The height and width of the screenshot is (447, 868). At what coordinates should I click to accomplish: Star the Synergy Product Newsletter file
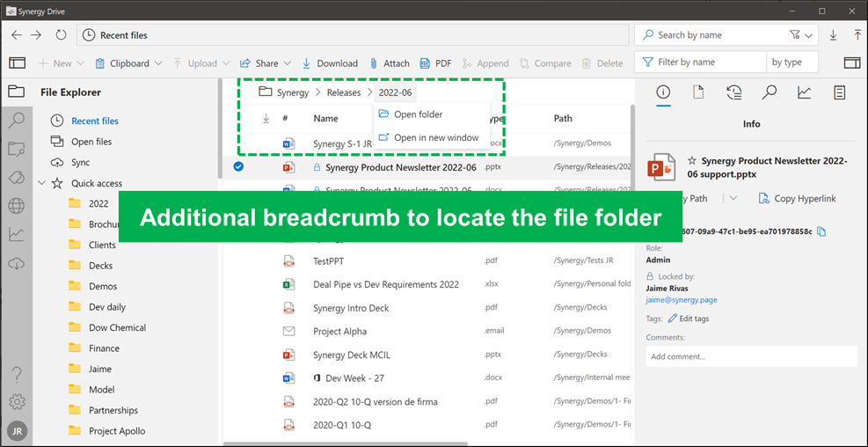[x=691, y=161]
